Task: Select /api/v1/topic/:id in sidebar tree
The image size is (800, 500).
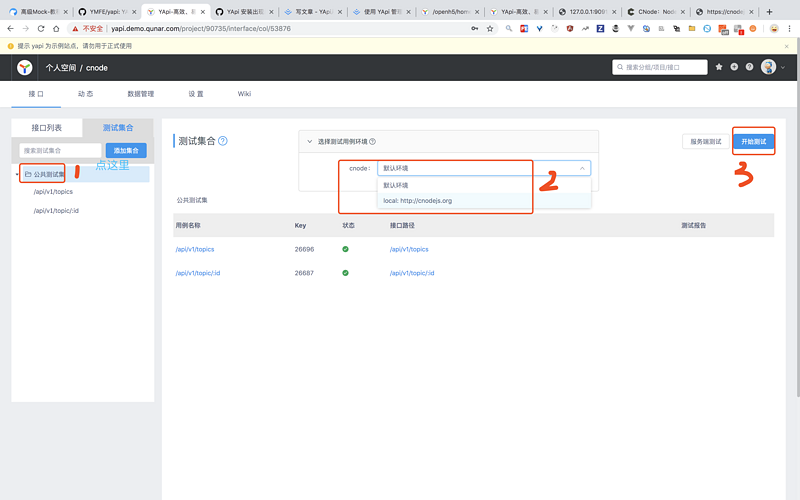Action: coord(56,211)
